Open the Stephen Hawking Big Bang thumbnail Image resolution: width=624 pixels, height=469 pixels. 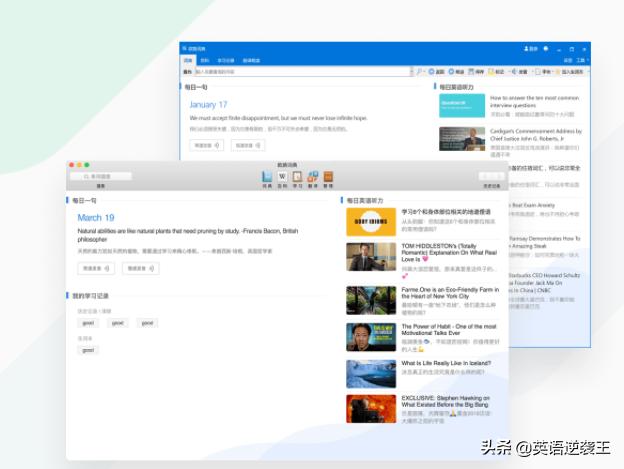371,408
